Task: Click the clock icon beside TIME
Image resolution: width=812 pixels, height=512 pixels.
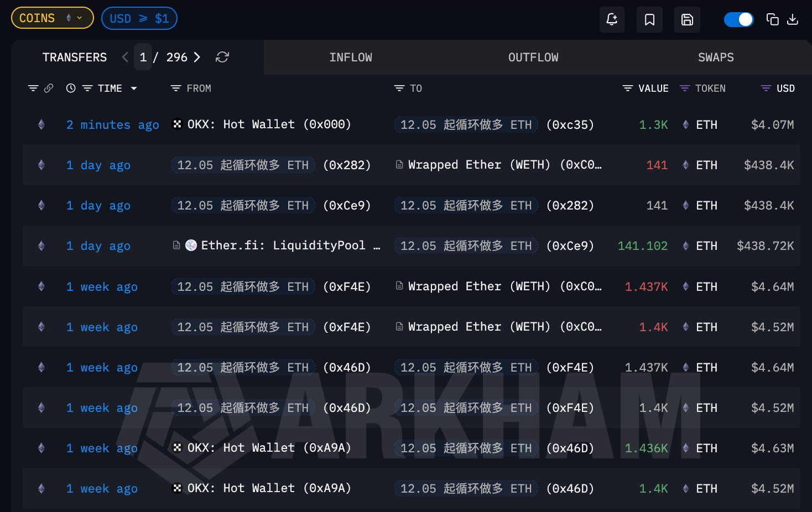Action: pos(71,88)
